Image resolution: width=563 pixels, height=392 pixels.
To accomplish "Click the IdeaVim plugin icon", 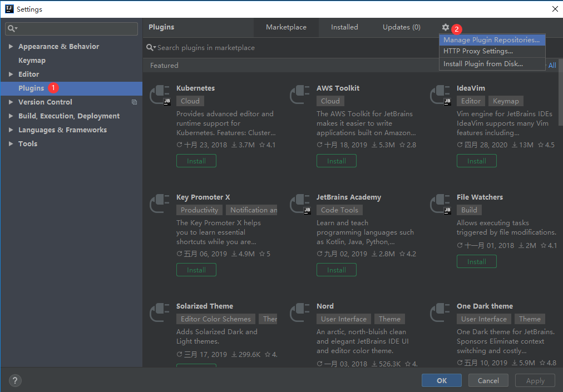I will (440, 95).
